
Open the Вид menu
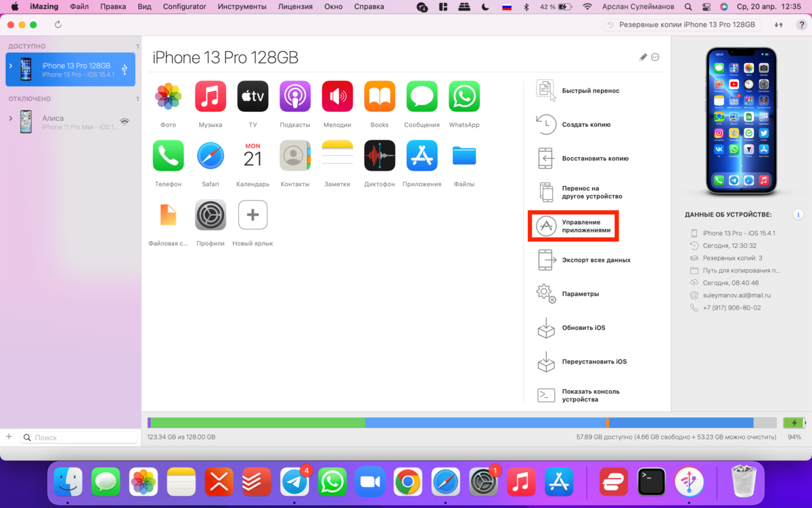144,7
